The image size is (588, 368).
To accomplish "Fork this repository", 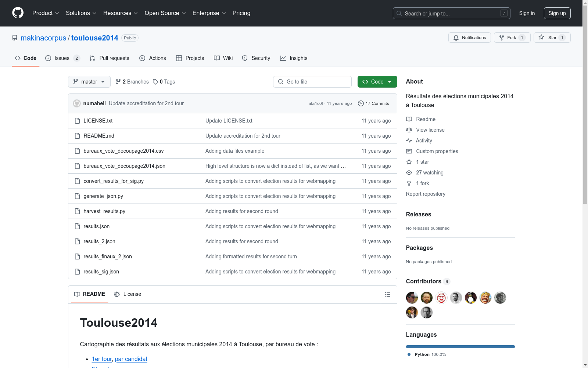I will tap(512, 38).
